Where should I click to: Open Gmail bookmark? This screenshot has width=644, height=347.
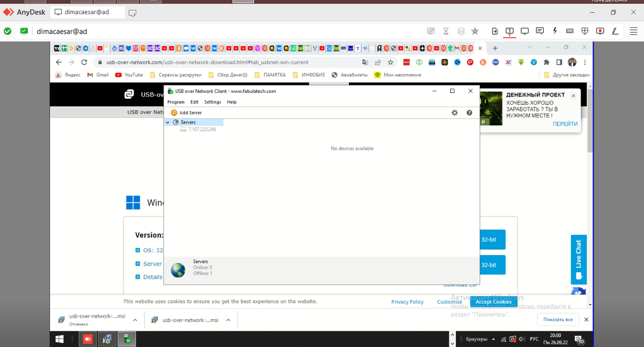point(98,75)
